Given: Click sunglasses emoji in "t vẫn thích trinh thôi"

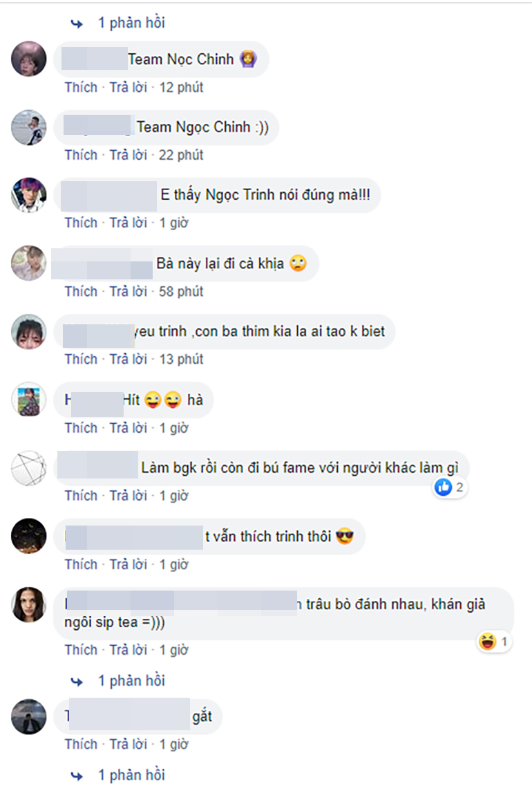Looking at the screenshot, I should [345, 537].
